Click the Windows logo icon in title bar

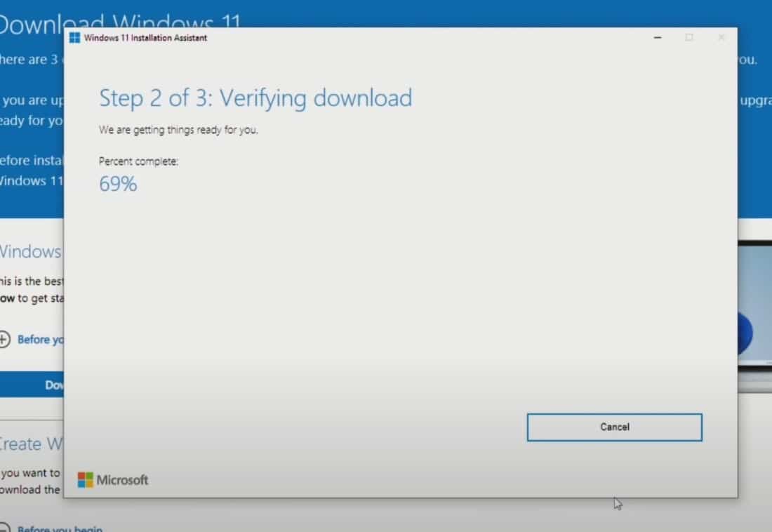[74, 38]
